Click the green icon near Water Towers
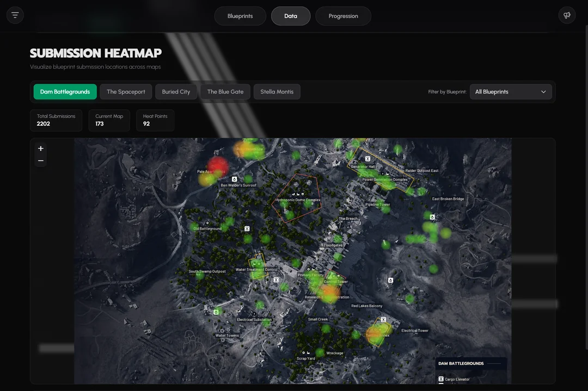The height and width of the screenshot is (391, 588). tap(216, 312)
